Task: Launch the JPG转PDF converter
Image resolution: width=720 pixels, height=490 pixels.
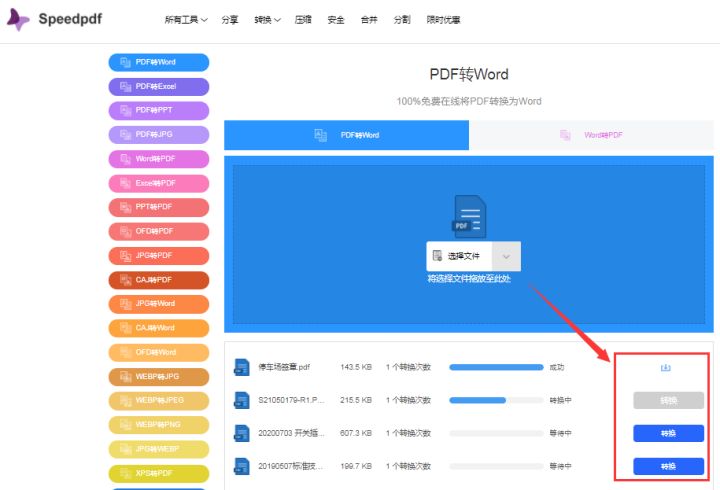Action: (159, 256)
